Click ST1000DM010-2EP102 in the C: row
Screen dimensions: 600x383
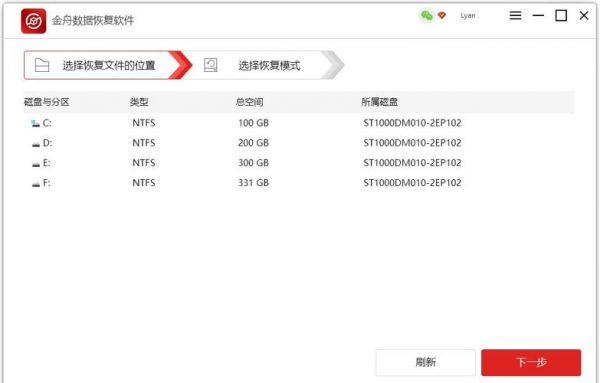[x=412, y=123]
